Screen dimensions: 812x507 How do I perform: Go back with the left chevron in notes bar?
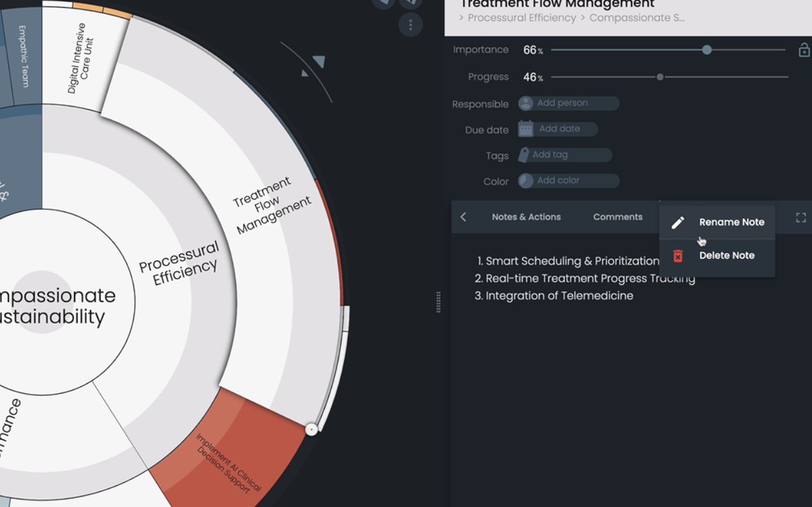coord(464,217)
